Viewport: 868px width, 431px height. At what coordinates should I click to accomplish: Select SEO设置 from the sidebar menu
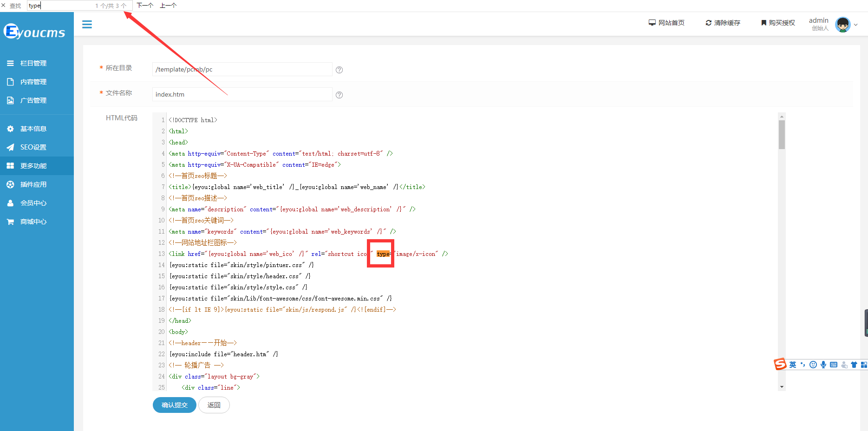coord(33,147)
